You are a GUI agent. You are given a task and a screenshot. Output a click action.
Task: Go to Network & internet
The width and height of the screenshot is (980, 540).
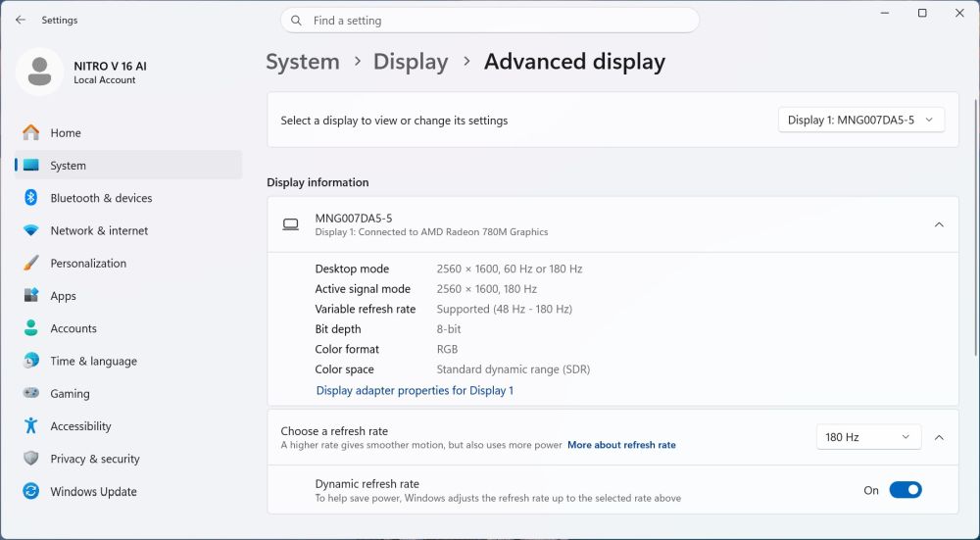click(x=128, y=230)
